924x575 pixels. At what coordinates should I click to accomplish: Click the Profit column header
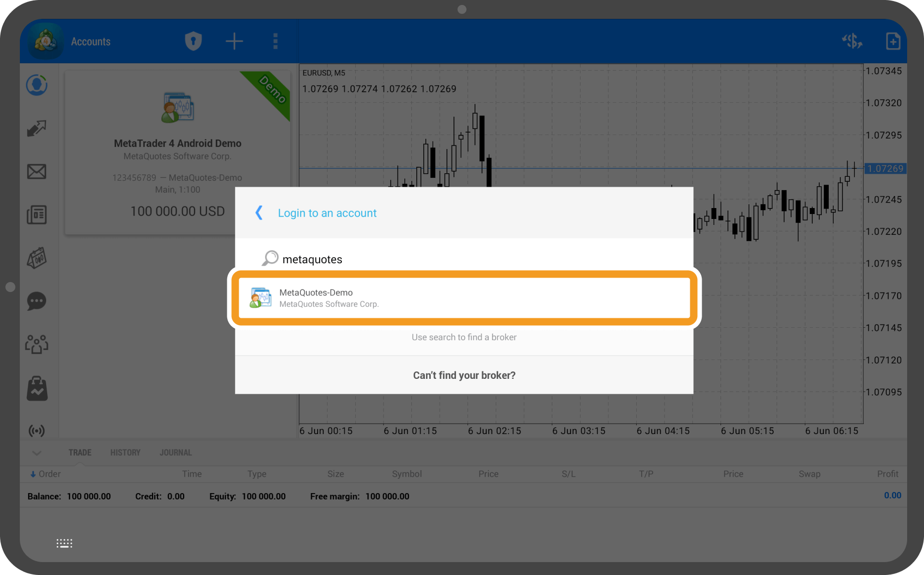[888, 474]
